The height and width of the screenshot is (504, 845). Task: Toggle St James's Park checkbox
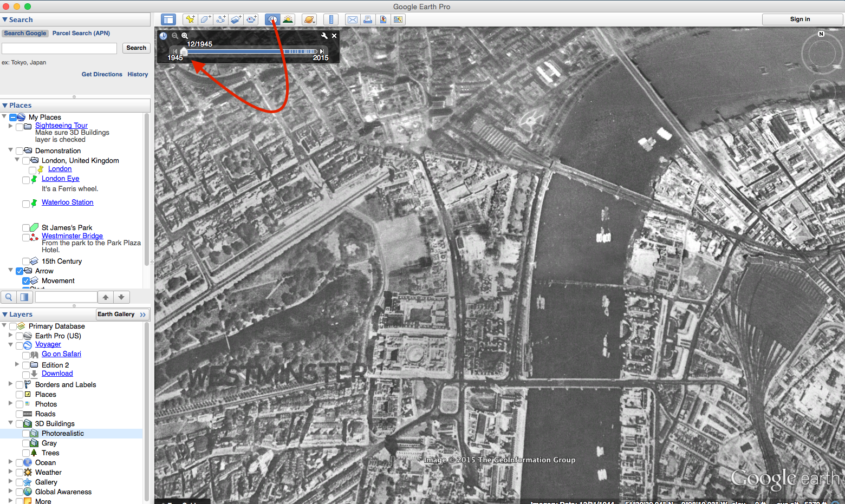point(26,228)
